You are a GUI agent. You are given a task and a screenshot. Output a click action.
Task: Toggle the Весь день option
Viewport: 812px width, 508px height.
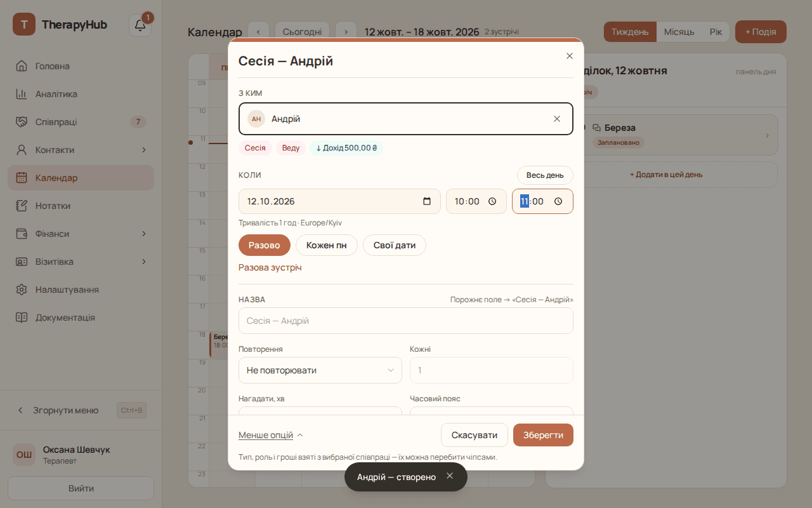[545, 175]
